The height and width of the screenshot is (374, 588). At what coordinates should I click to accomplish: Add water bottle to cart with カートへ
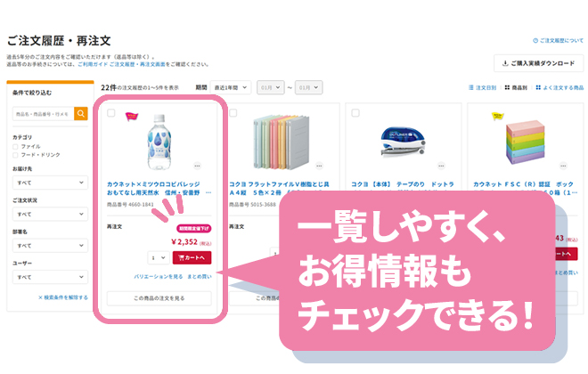coord(192,258)
